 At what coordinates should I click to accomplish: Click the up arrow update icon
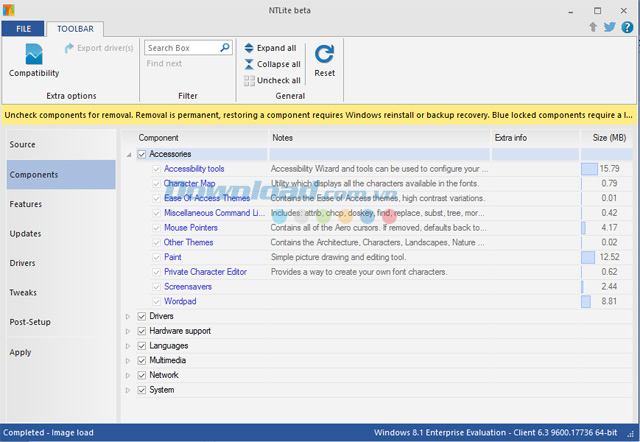coord(593,27)
